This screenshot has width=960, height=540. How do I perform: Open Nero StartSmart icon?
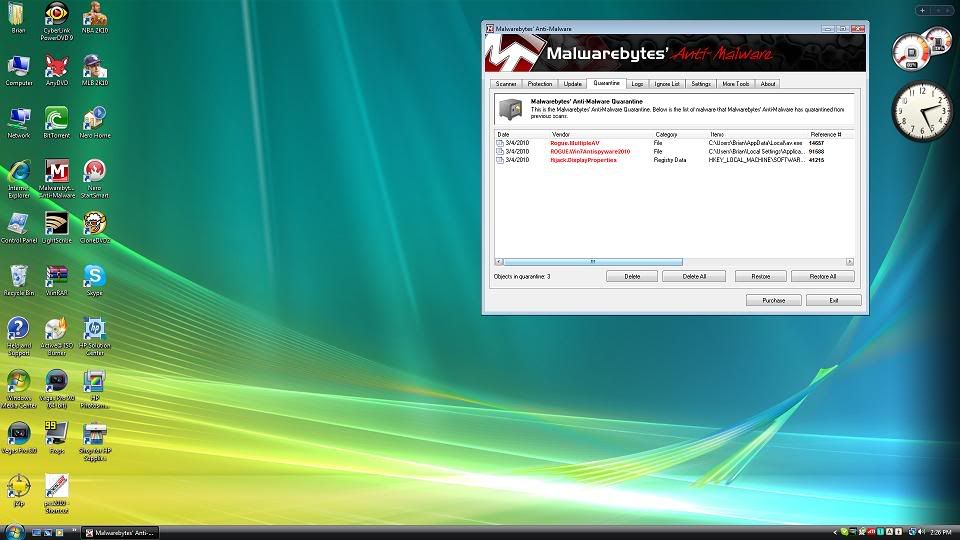94,179
